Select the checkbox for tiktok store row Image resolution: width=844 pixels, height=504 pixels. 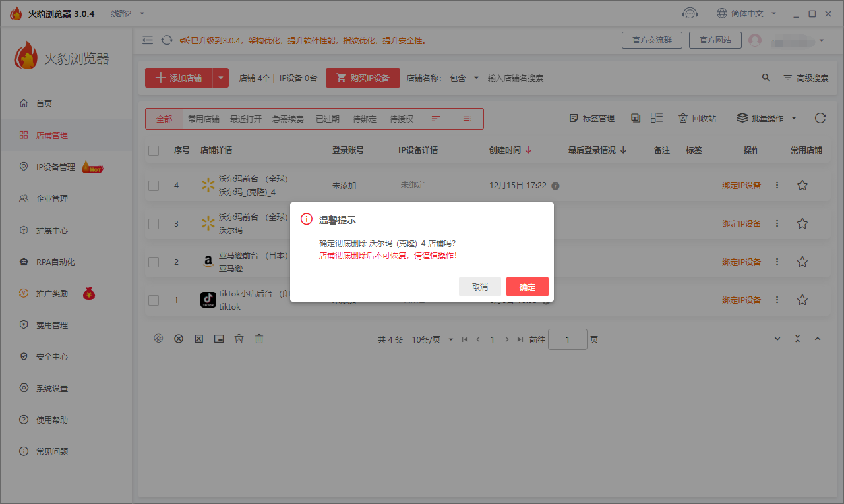154,300
